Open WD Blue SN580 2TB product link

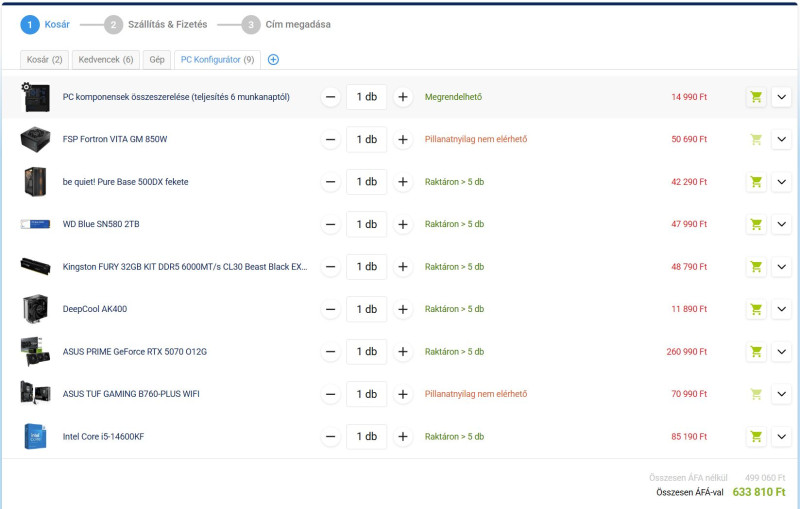pos(101,224)
